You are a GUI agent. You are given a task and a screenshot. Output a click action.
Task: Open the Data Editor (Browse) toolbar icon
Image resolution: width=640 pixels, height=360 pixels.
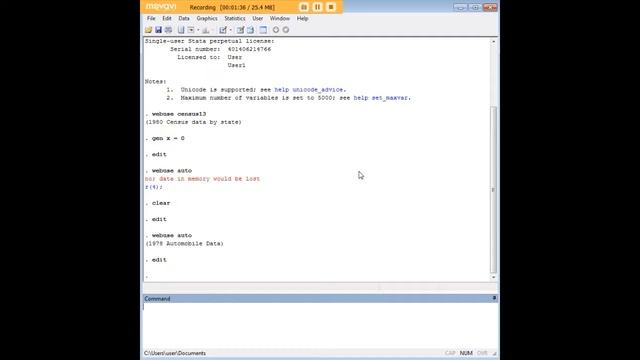coord(251,30)
